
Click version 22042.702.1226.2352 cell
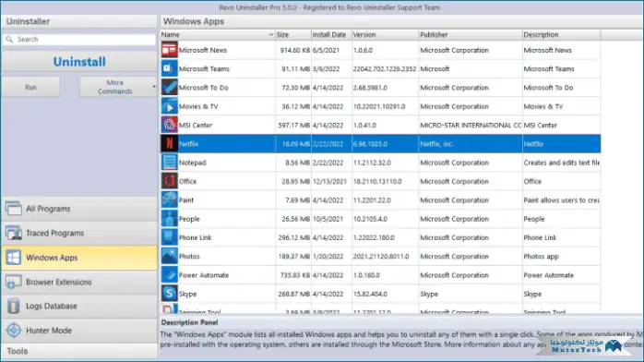point(385,69)
